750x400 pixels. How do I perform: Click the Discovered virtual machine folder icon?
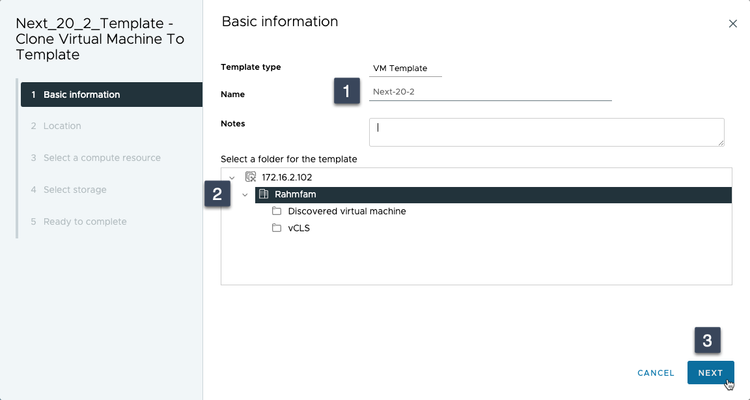tap(277, 211)
